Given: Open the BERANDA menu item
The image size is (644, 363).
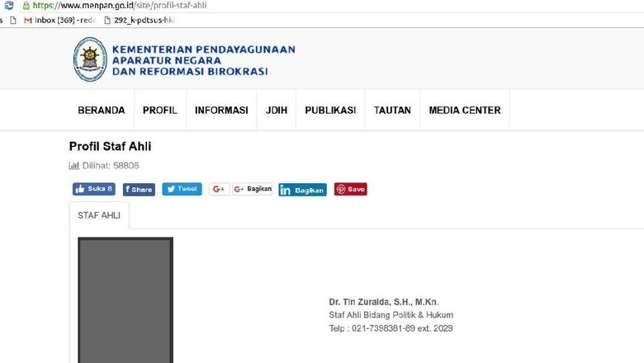Looking at the screenshot, I should (102, 111).
